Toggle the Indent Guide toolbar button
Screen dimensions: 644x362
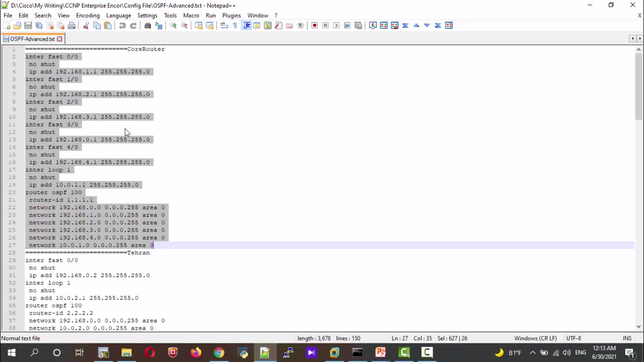coord(246,26)
